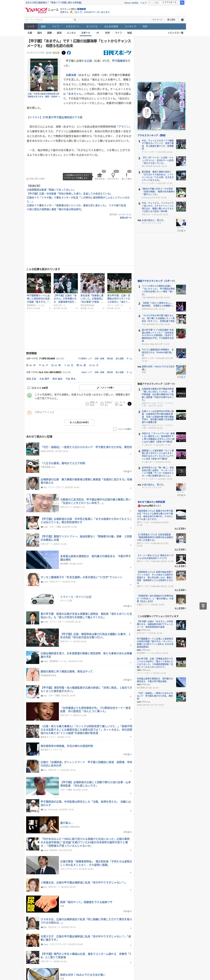The width and height of the screenshot is (210, 980).
Task: Click the blue web search magnifier button
Action: tap(182, 3)
